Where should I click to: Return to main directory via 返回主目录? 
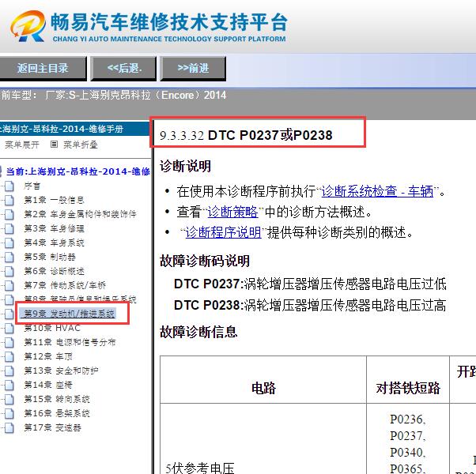(43, 69)
